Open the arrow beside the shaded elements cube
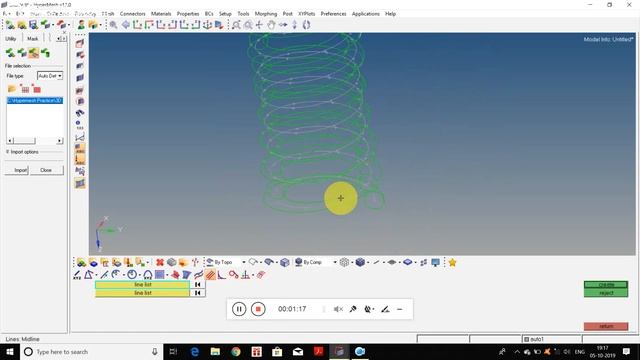The height and width of the screenshot is (360, 640). coord(368,262)
